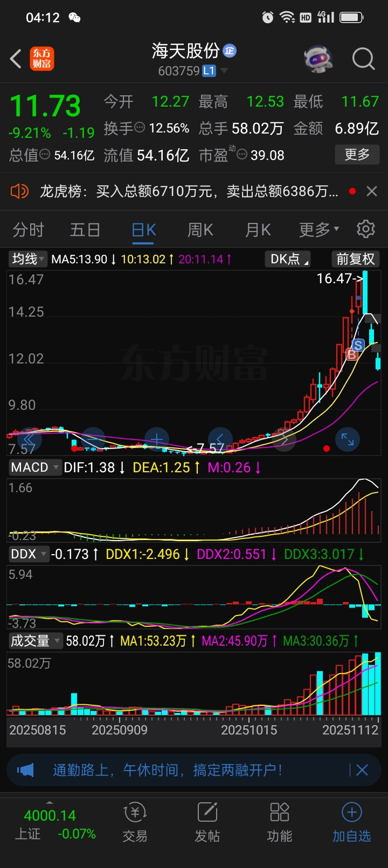This screenshot has width=388, height=868.
Task: Tap the Wi-Fi status bar icon
Action: [287, 18]
